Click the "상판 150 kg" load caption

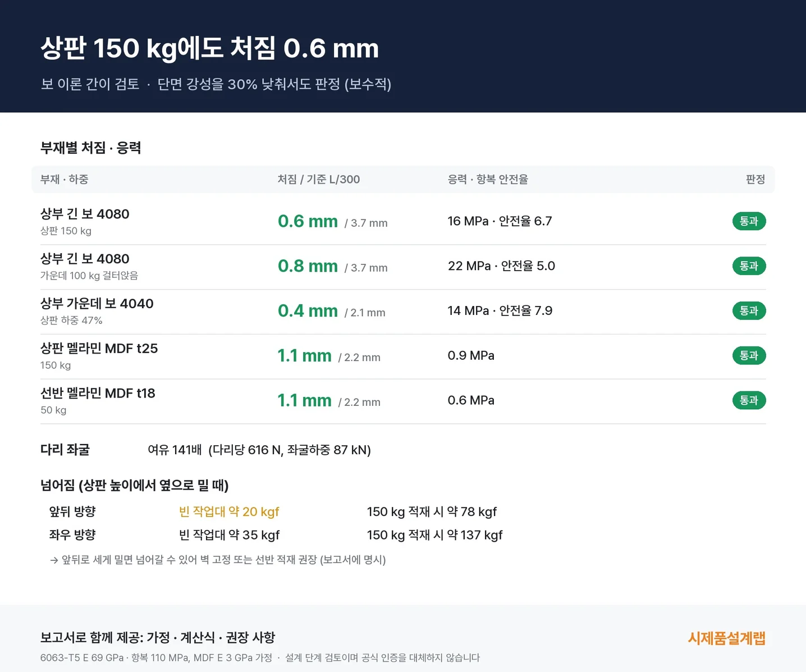[x=66, y=231]
